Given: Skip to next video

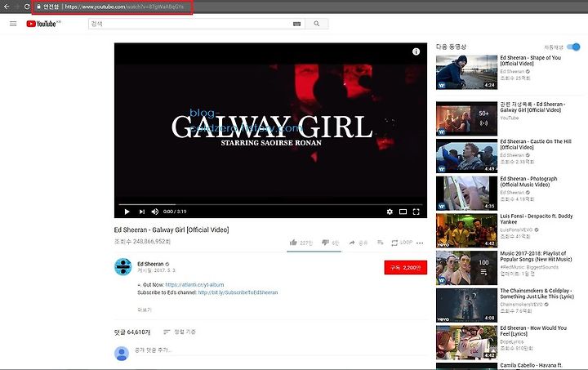Looking at the screenshot, I should tap(142, 212).
